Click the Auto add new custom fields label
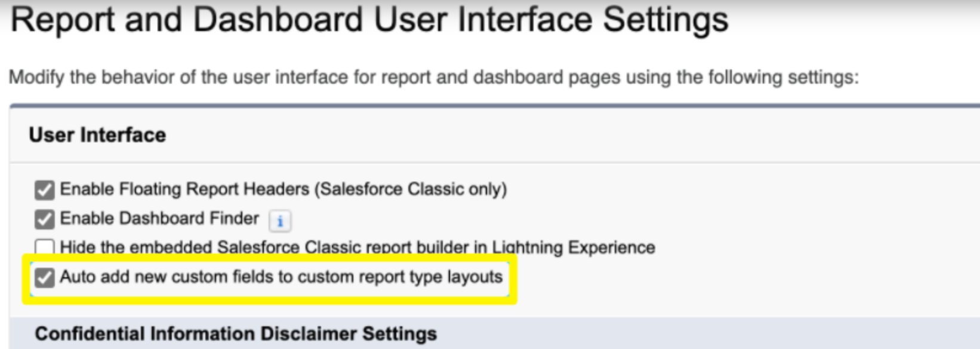This screenshot has height=349, width=980. pos(281,277)
